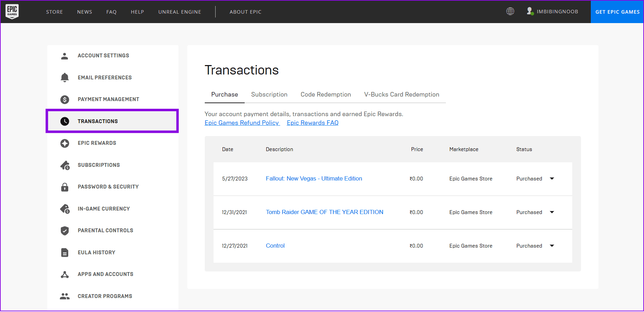
Task: Click the Subscriptions tag icon
Action: [65, 165]
